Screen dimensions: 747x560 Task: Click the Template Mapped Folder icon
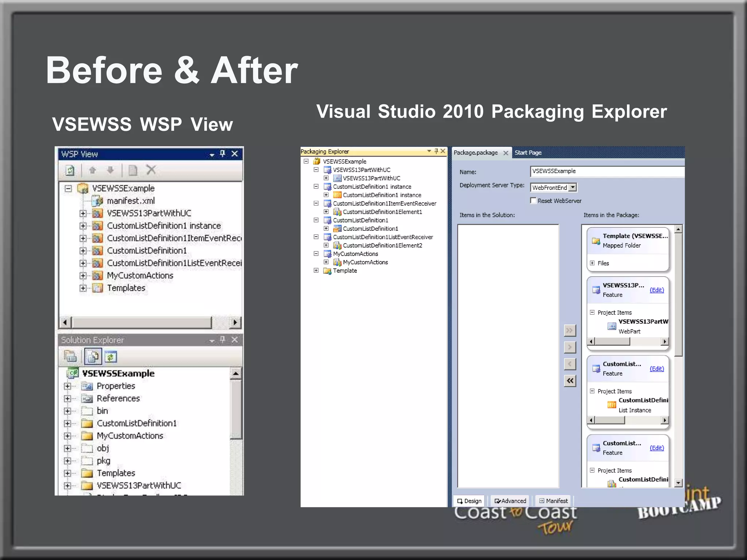pyautogui.click(x=596, y=241)
